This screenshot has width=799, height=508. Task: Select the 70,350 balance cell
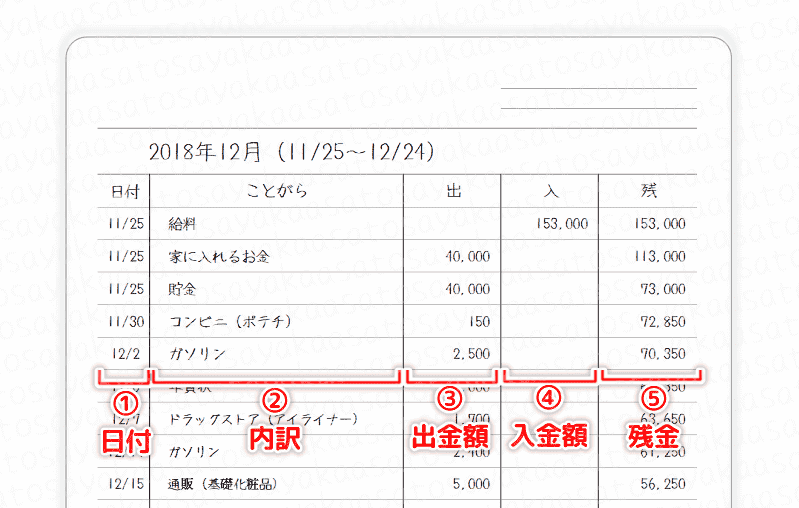663,354
